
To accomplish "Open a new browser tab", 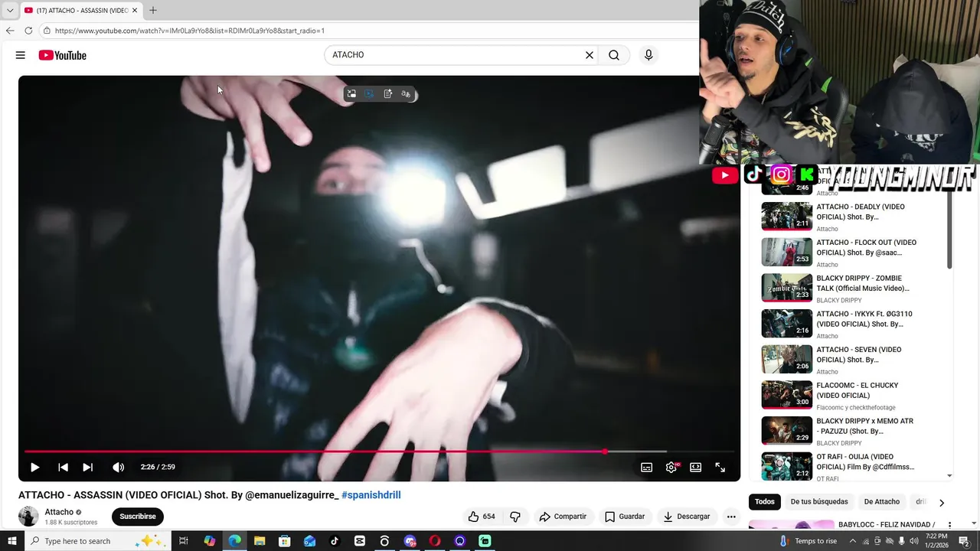I will pyautogui.click(x=153, y=10).
